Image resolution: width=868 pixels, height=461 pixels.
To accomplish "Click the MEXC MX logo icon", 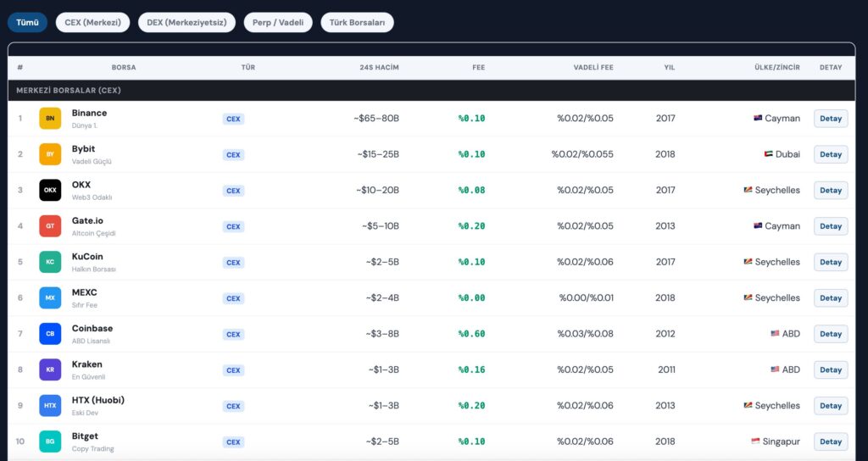I will tap(50, 298).
